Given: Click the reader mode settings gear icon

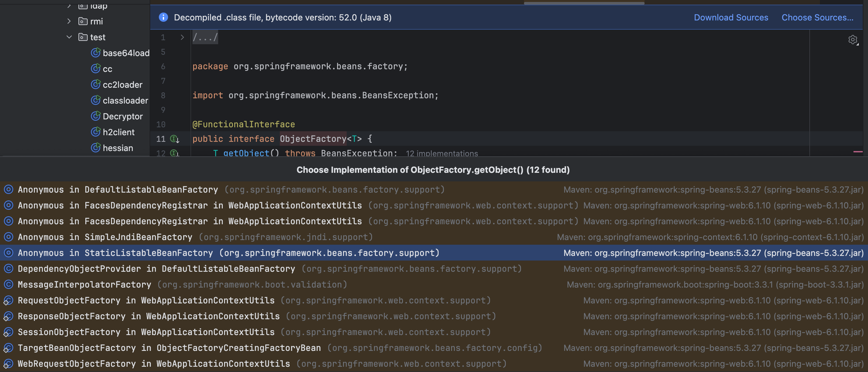Looking at the screenshot, I should pos(853,40).
